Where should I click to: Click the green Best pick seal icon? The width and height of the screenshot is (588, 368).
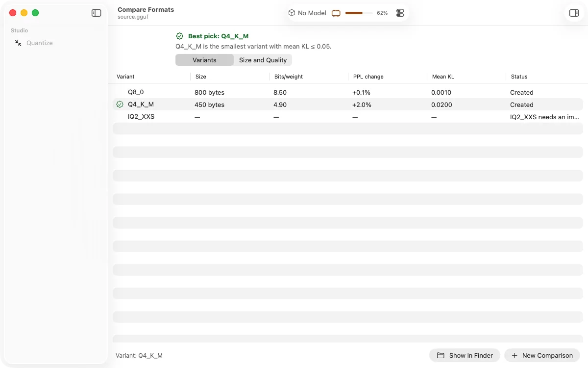point(180,36)
